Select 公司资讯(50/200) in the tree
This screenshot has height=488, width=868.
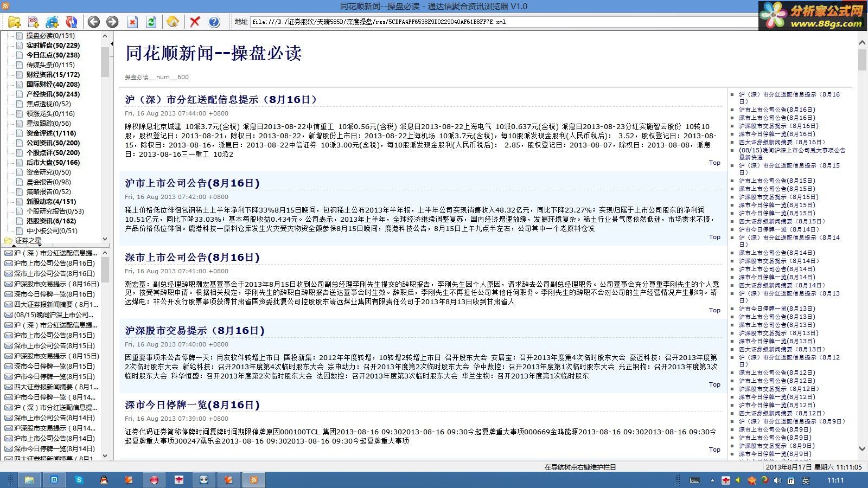pyautogui.click(x=53, y=143)
